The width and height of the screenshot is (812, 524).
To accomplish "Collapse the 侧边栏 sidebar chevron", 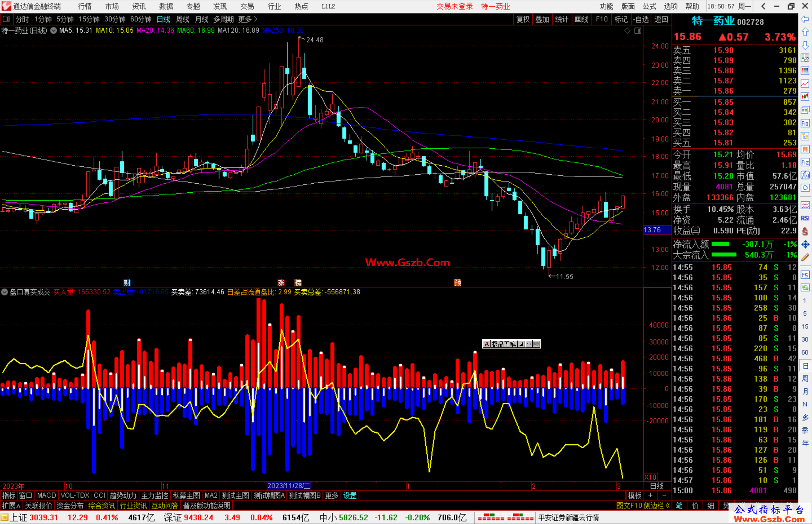I will (668, 506).
